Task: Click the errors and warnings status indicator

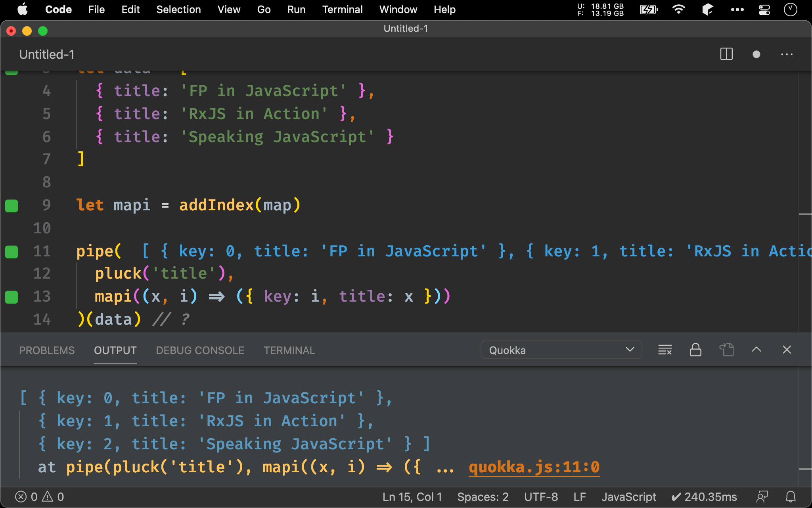Action: coord(39,496)
